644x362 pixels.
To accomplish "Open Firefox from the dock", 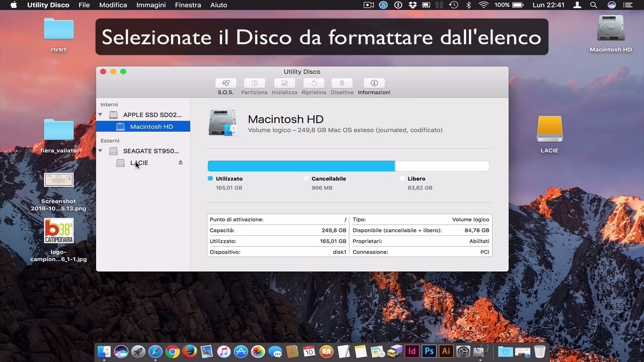I will pyautogui.click(x=190, y=351).
